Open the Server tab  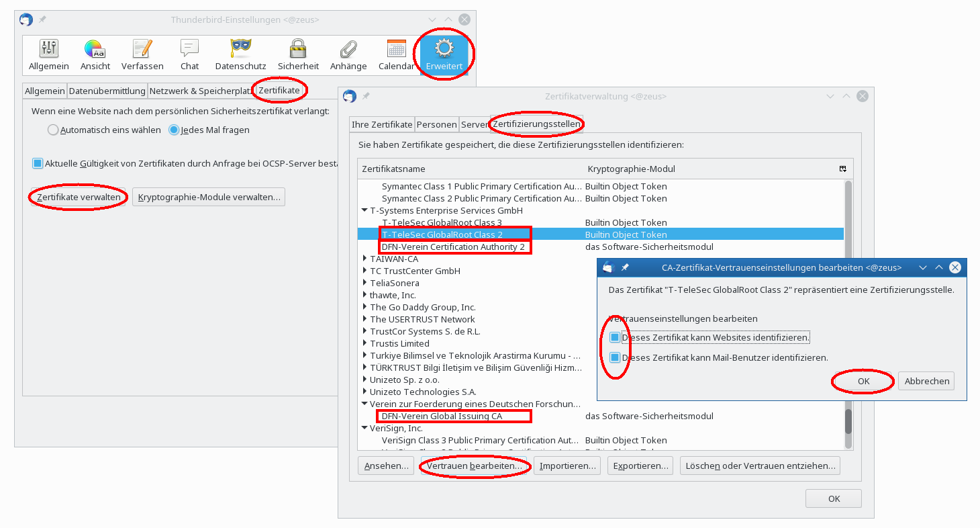475,125
